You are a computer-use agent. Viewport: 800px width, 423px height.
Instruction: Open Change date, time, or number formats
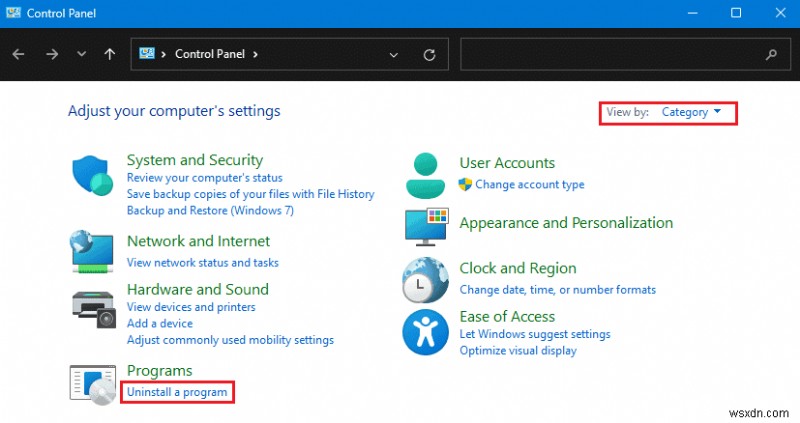point(558,290)
